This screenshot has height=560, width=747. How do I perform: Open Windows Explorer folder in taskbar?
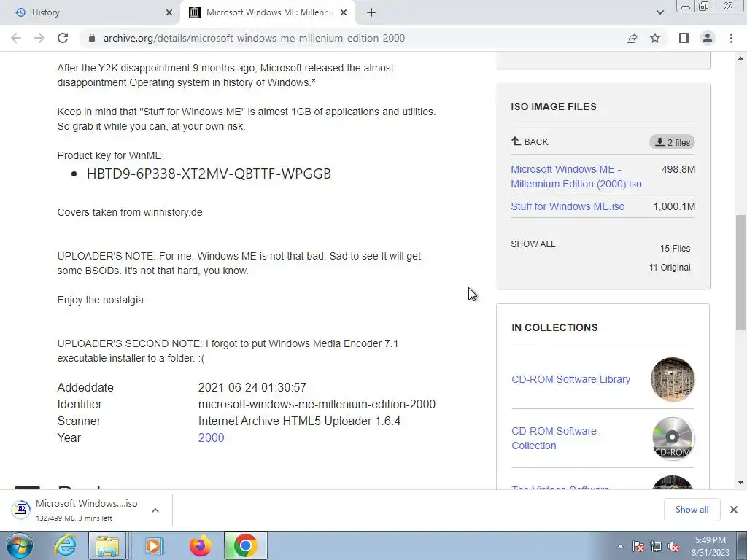point(107,545)
